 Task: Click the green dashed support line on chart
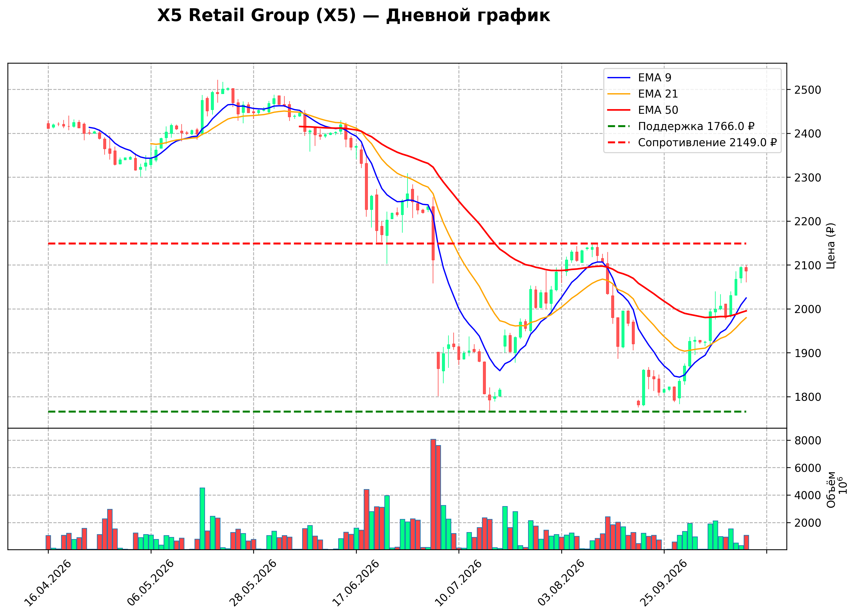(397, 412)
